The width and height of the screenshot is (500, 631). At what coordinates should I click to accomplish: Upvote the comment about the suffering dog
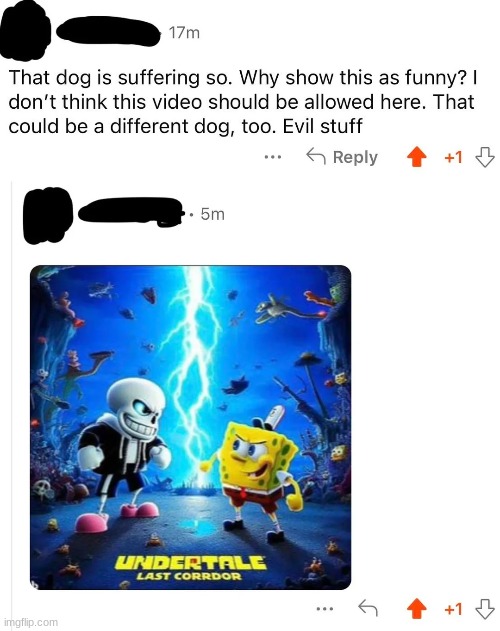pyautogui.click(x=417, y=157)
